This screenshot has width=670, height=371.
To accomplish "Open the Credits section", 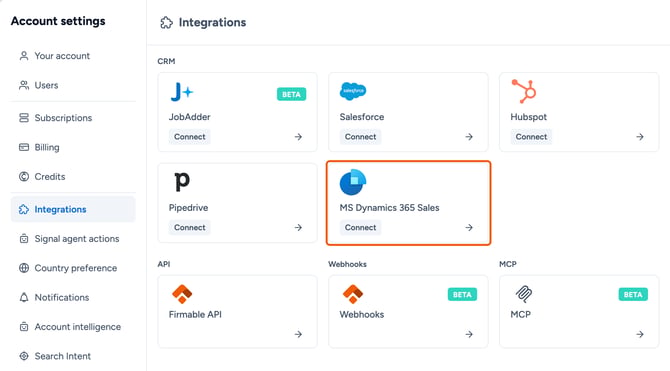I will click(73, 177).
